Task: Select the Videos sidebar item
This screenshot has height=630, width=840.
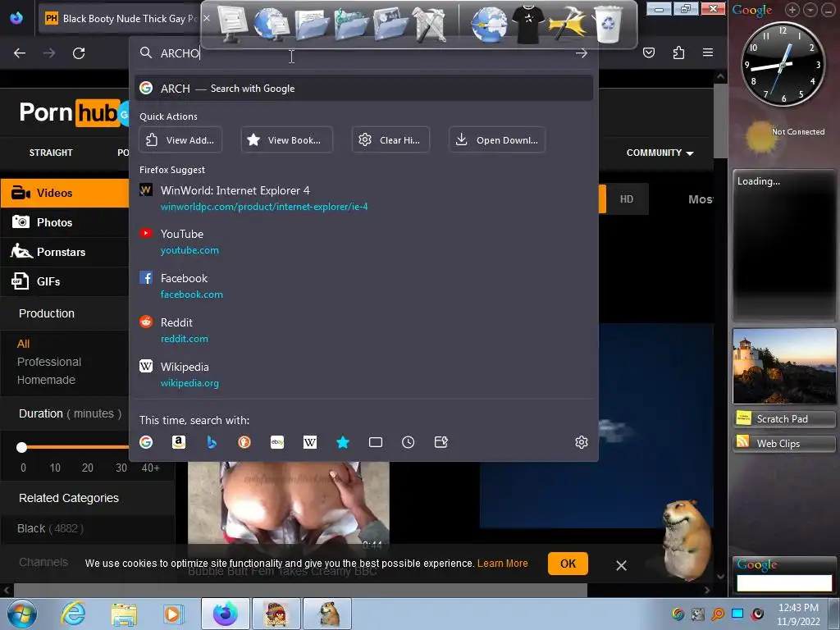Action: pos(64,193)
